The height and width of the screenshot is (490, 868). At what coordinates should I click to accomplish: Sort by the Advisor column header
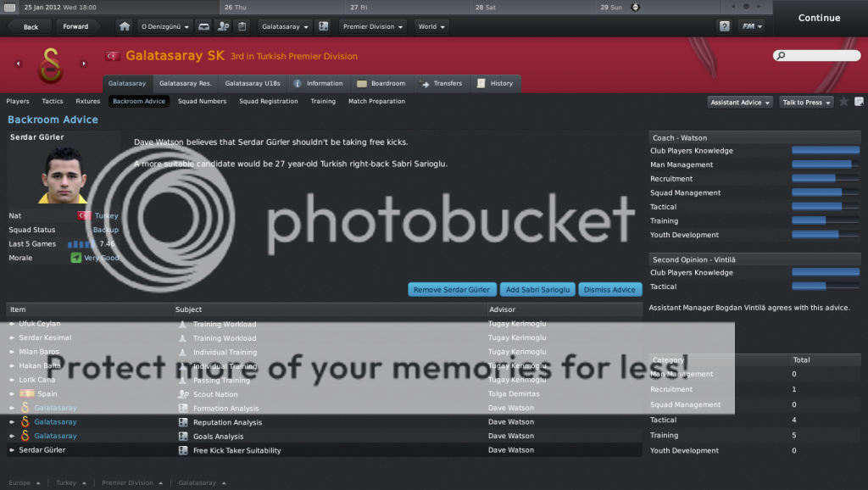click(x=564, y=309)
